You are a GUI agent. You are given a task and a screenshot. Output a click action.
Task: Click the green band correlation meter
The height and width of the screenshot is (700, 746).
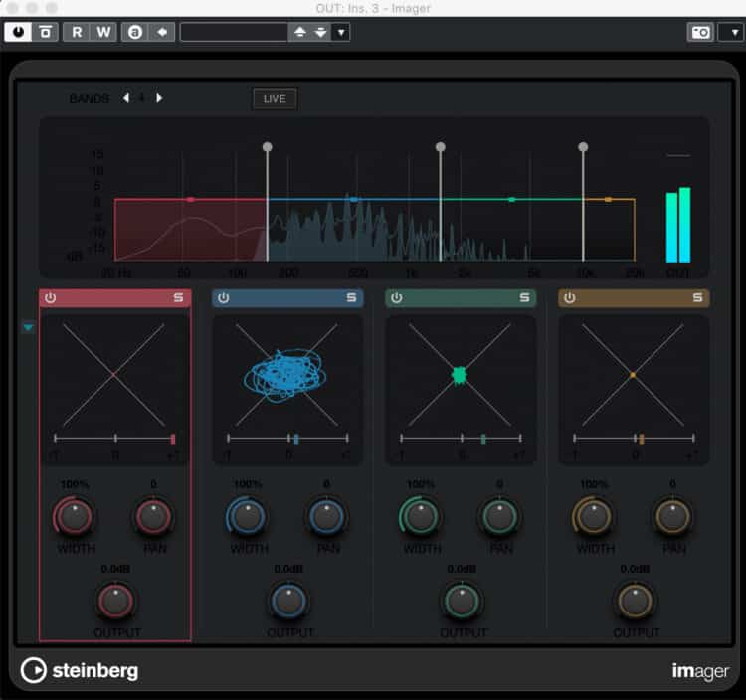tap(461, 438)
